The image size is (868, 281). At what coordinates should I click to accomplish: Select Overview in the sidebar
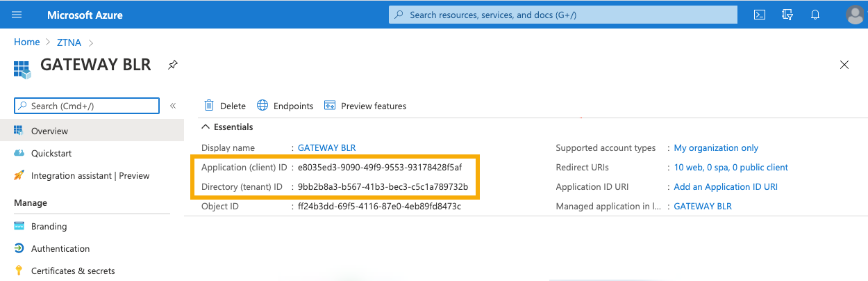click(49, 131)
